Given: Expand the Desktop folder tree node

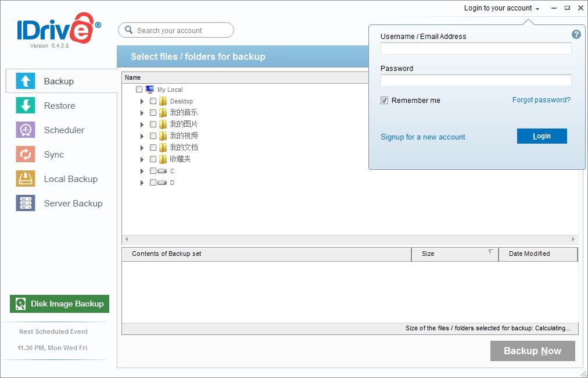Looking at the screenshot, I should tap(142, 101).
